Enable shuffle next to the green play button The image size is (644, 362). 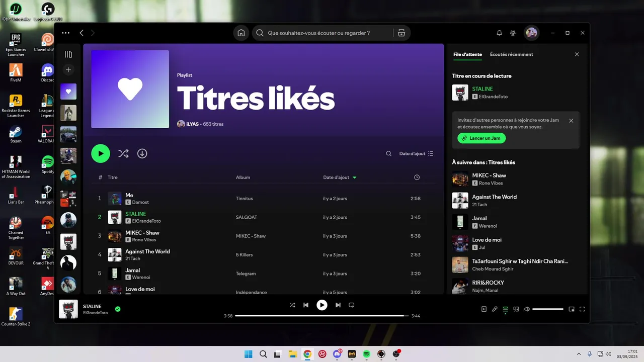tap(123, 153)
